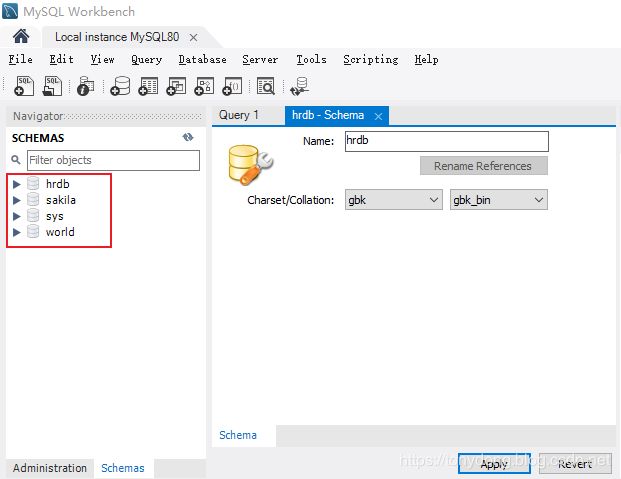Open the Edit menu
Viewport: 621px width, 479px height.
point(61,59)
